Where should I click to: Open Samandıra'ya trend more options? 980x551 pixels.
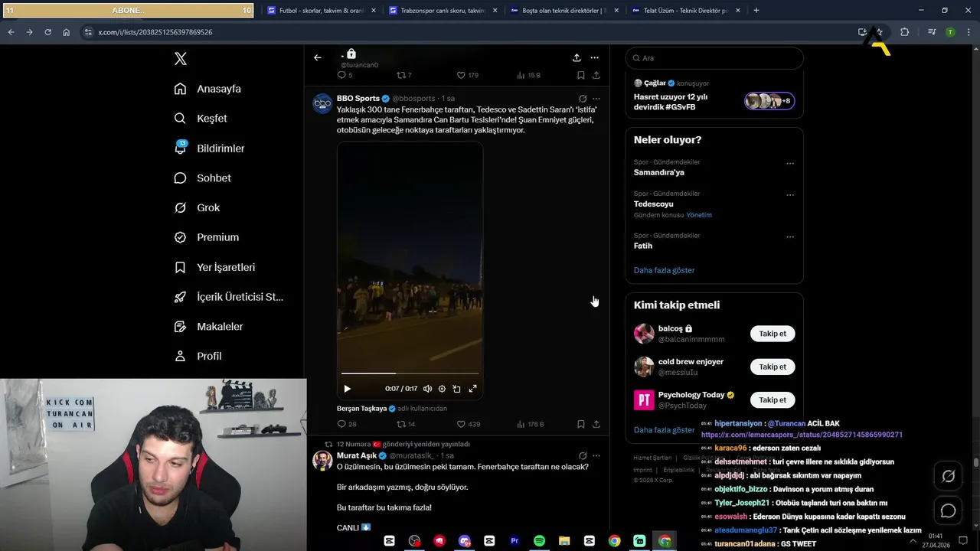(790, 163)
